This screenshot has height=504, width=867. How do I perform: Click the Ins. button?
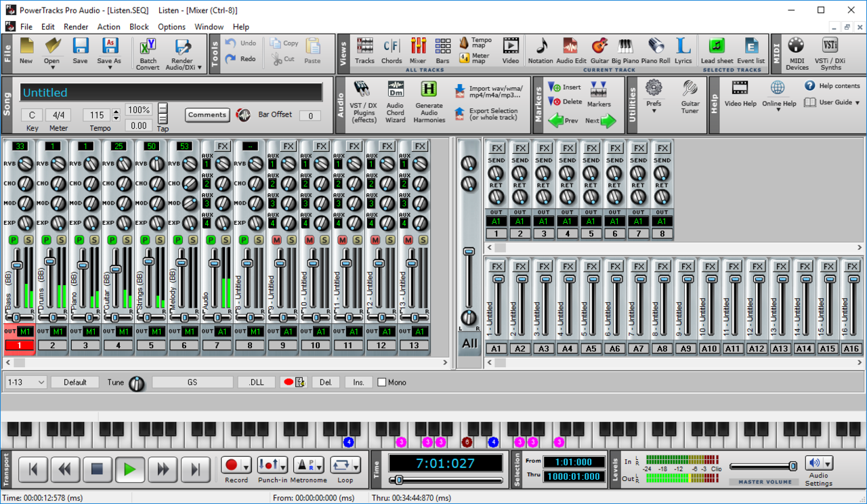coord(358,383)
